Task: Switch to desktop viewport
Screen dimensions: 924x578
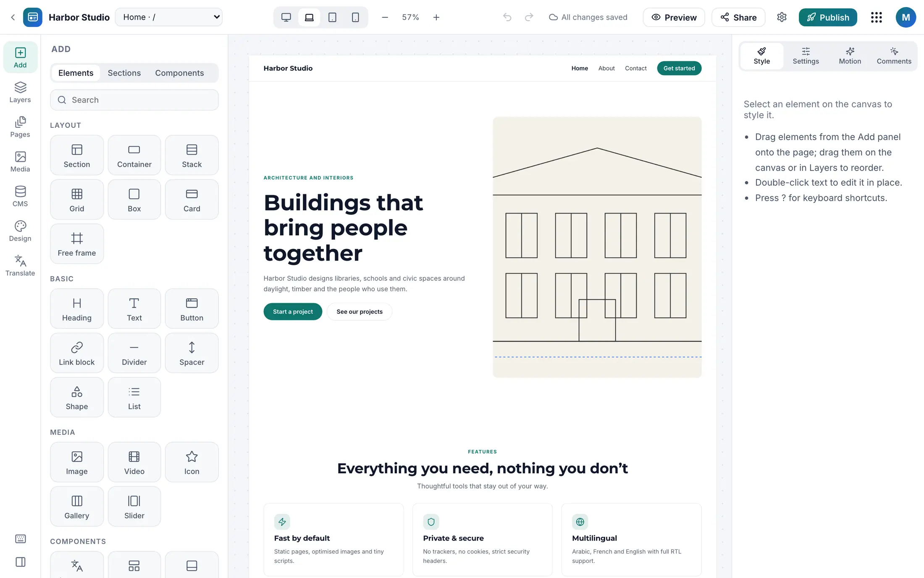Action: point(286,17)
